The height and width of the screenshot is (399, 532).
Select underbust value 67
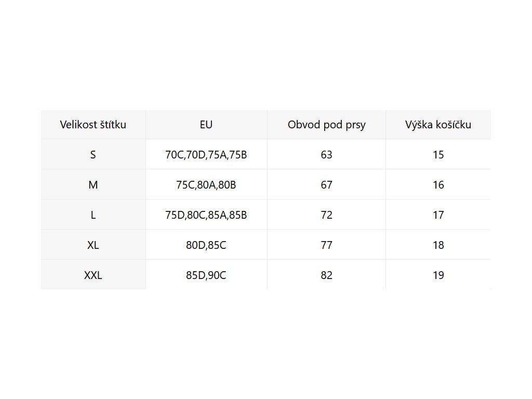click(326, 185)
